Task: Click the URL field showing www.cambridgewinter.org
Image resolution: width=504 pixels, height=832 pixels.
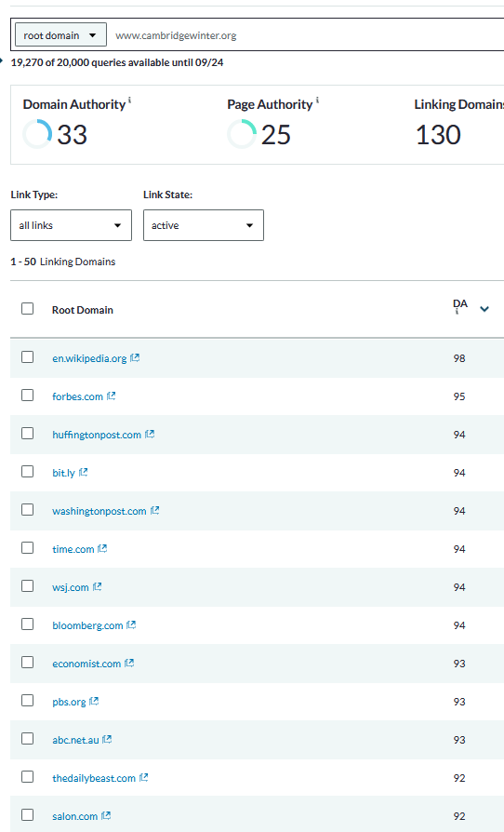Action: point(308,35)
